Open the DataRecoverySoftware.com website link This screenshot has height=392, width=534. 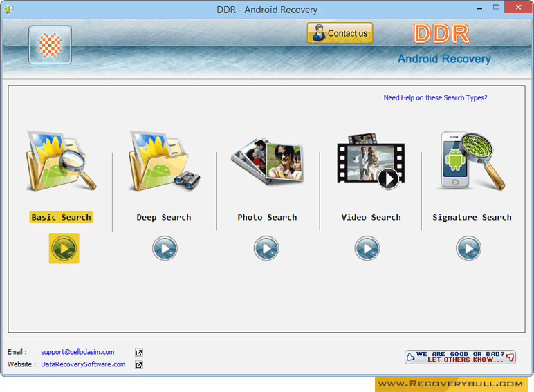pyautogui.click(x=83, y=364)
